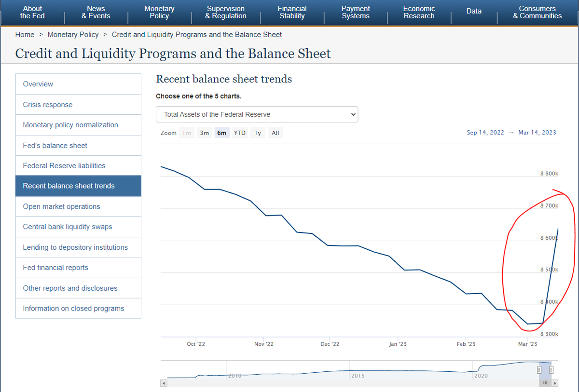Open the News & Events menu
This screenshot has width=579, height=392.
96,13
